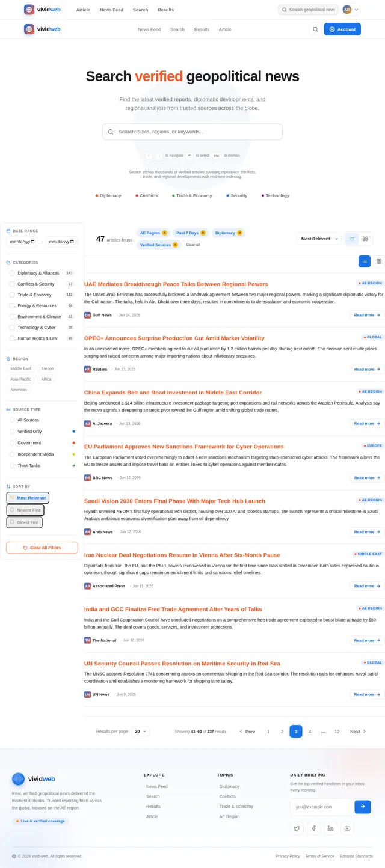This screenshot has height=868, width=385.
Task: Focus the 'Search geopolitical news' top bar field
Action: click(x=308, y=10)
